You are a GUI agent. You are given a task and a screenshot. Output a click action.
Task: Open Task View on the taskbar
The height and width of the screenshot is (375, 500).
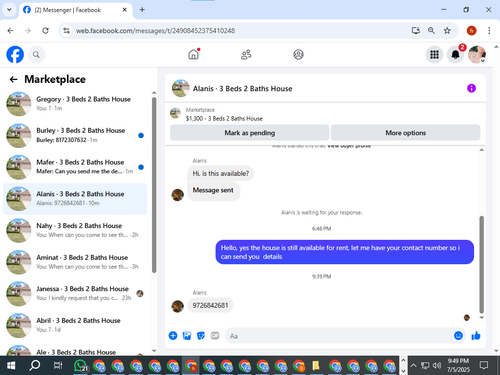pyautogui.click(x=58, y=366)
